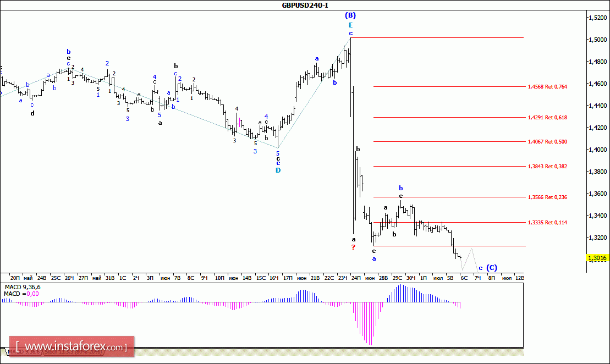Click the 1,3566 Ret 0,236 level label
The height and width of the screenshot is (364, 610).
click(547, 197)
